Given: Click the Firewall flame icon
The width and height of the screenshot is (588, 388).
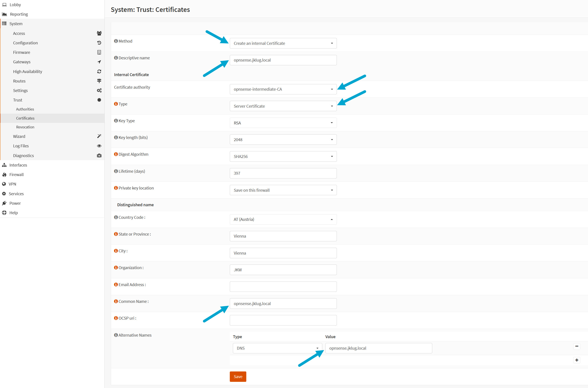Looking at the screenshot, I should tap(4, 174).
